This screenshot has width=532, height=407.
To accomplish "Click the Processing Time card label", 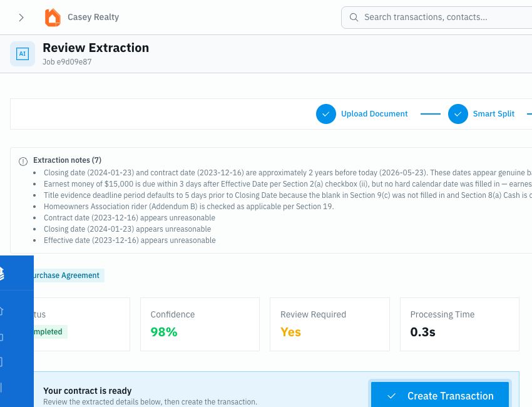I will (442, 314).
